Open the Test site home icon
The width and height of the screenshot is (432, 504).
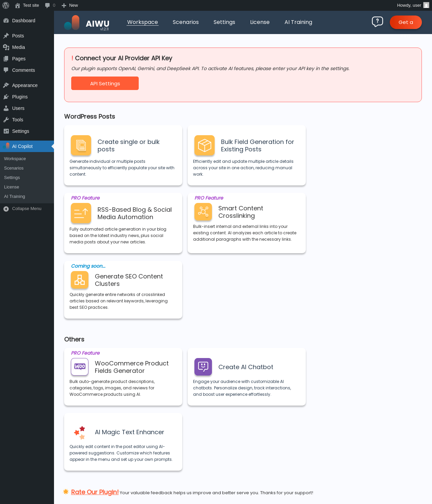[18, 5]
